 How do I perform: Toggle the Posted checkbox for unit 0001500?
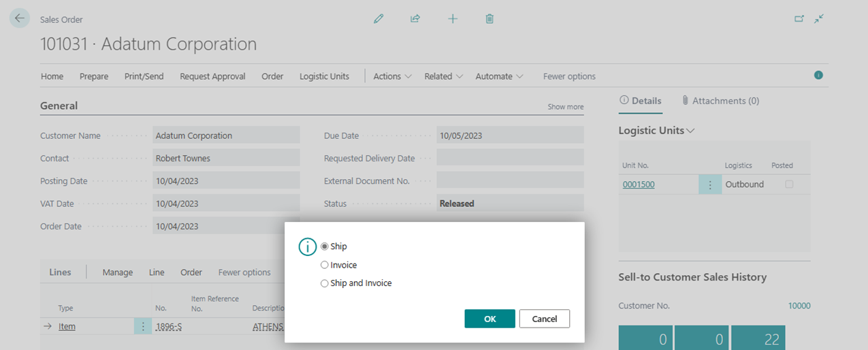[789, 185]
